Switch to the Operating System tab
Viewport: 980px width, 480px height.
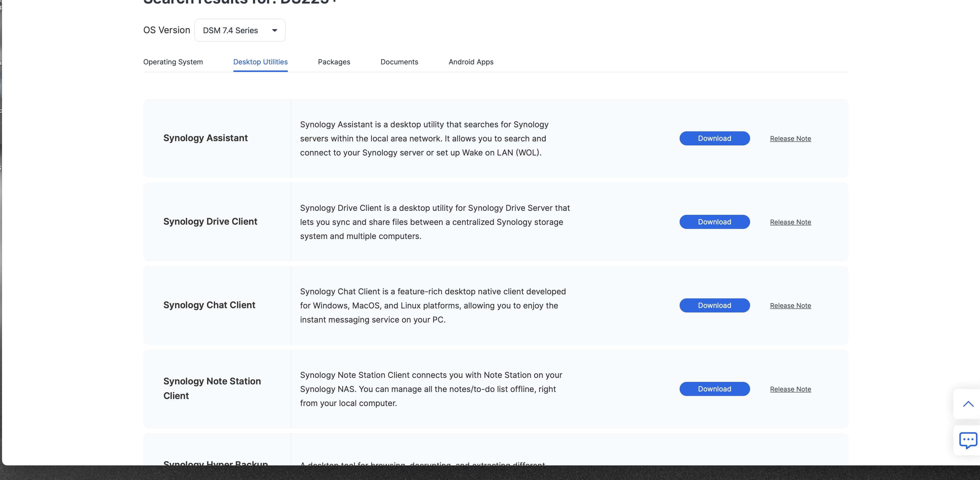pos(173,62)
